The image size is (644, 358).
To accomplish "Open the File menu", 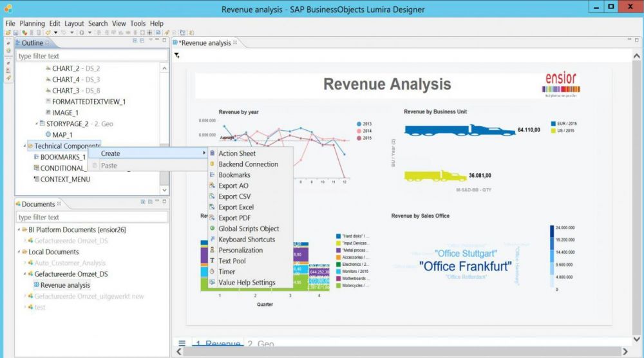I will click(x=10, y=23).
